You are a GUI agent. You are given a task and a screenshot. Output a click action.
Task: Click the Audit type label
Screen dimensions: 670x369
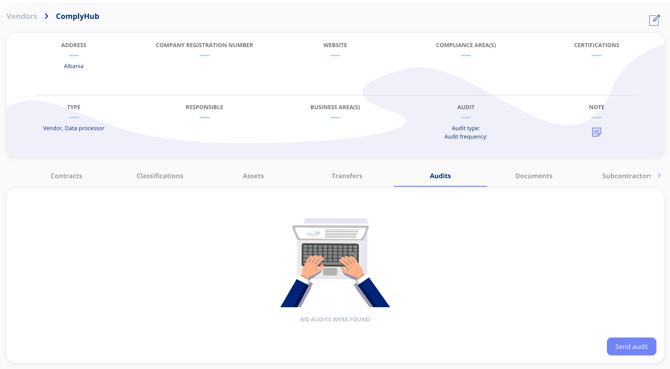[x=466, y=128]
